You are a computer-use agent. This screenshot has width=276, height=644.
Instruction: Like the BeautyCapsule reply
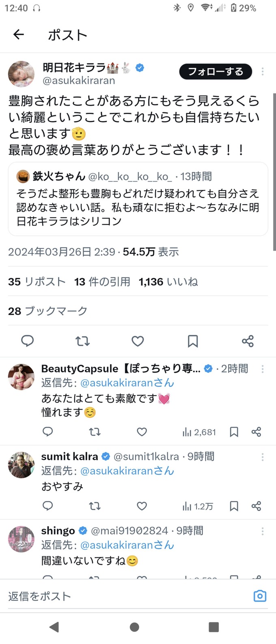point(142,432)
